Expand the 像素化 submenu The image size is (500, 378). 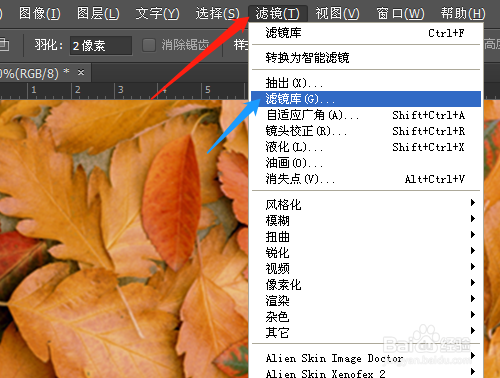pos(366,284)
